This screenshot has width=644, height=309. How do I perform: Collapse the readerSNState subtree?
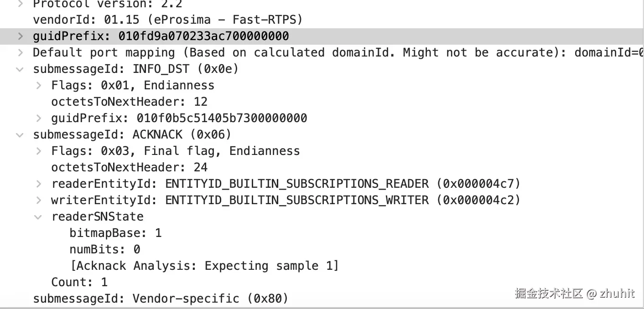(39, 217)
